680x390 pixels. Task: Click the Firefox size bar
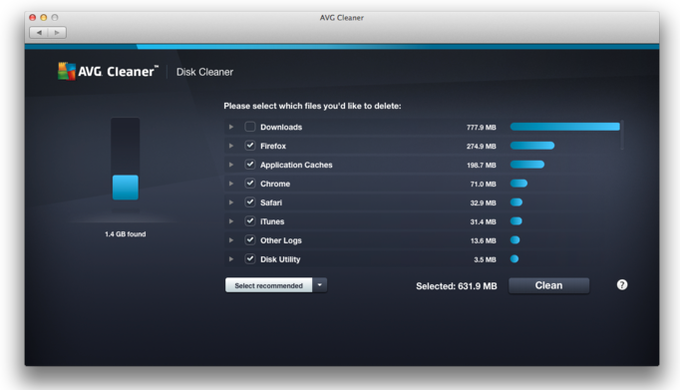click(532, 145)
